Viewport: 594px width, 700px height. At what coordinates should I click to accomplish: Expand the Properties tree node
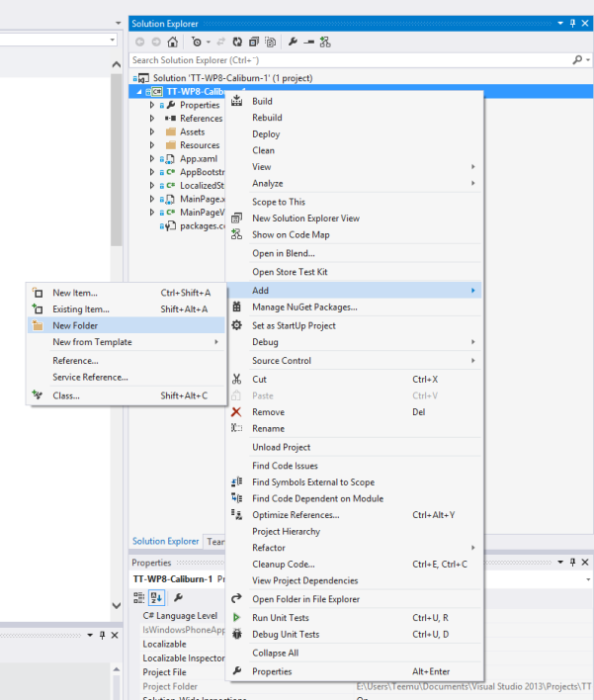[x=152, y=105]
